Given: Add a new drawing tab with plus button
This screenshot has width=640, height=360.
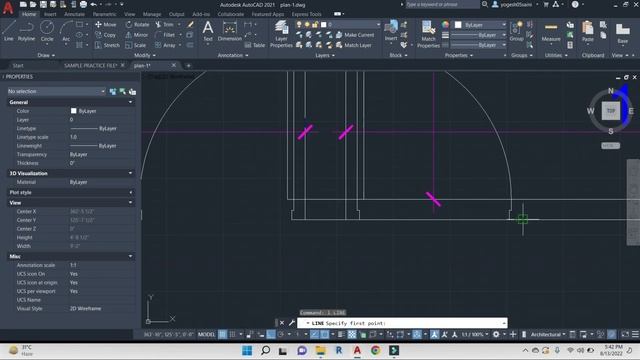Looking at the screenshot, I should 188,65.
